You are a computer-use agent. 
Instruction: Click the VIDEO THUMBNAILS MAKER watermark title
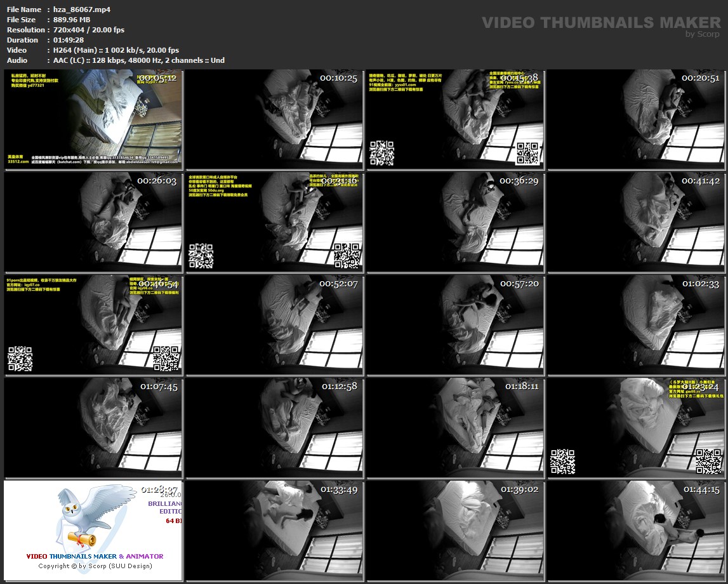pyautogui.click(x=600, y=23)
